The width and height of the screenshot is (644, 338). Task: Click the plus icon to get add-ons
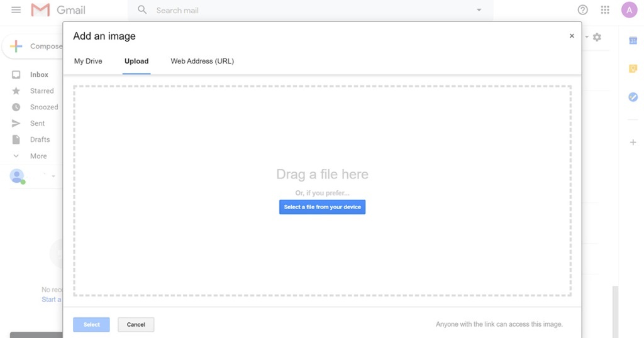[x=633, y=143]
